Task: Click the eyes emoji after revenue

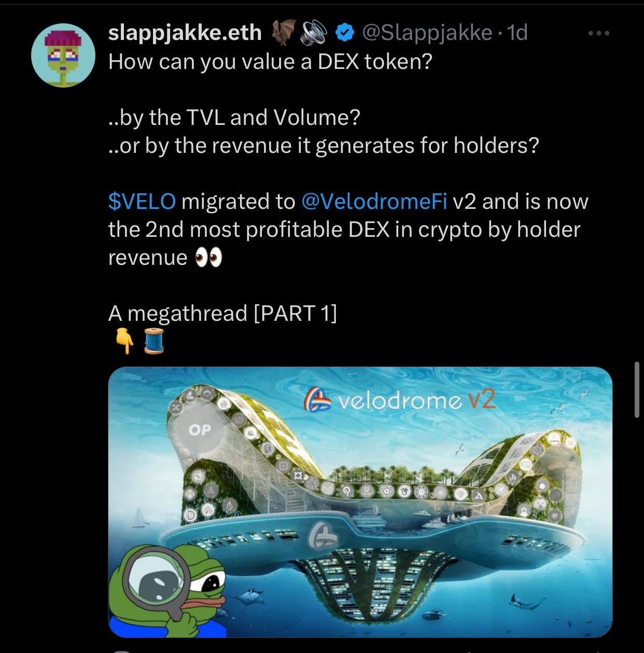Action: pos(208,257)
